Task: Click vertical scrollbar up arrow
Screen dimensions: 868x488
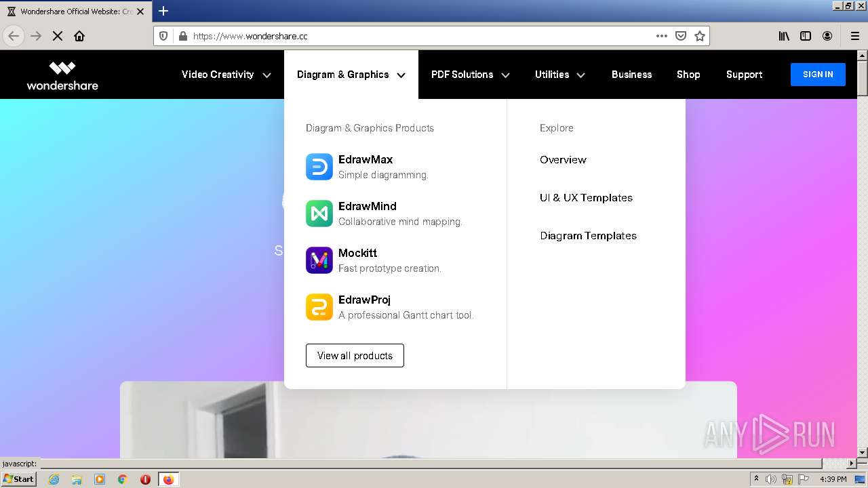Action: (x=863, y=56)
